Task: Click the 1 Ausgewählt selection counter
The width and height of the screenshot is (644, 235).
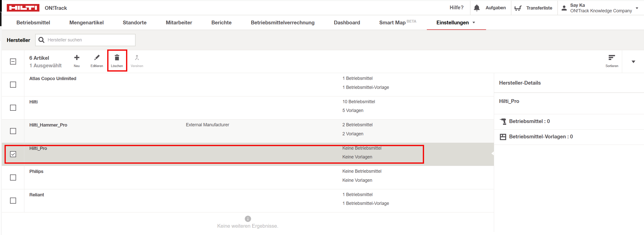Action: (x=45, y=66)
